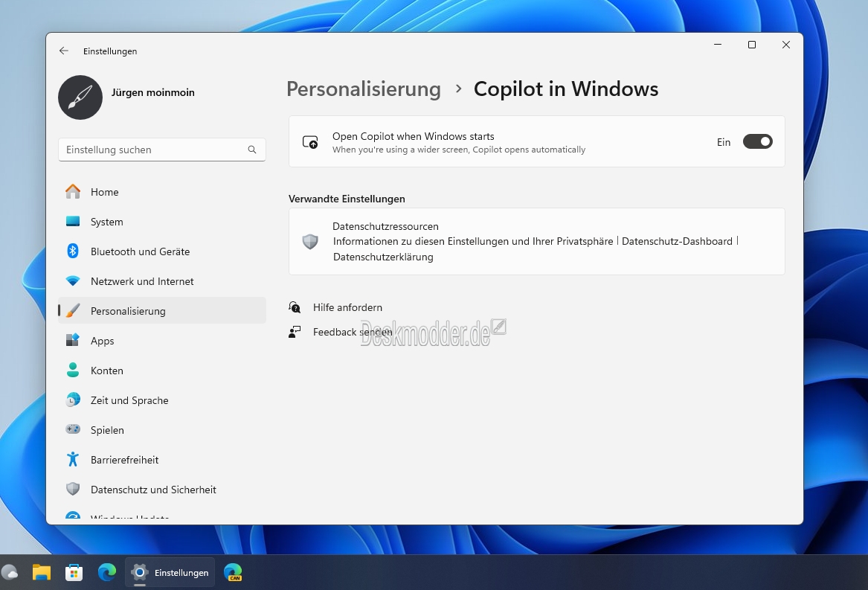Click the Datenschutz und Sicherheit shield icon
Viewport: 868px width, 590px height.
72,489
